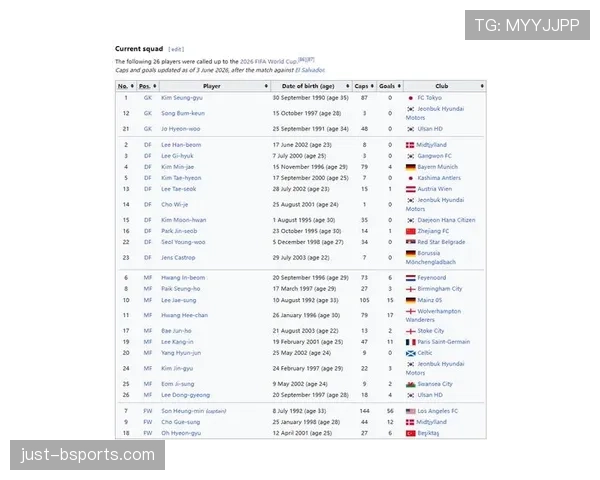This screenshot has height=480, width=600.
Task: Click the Korean flag beside Daejeon Hana Citizen
Action: [x=411, y=220]
